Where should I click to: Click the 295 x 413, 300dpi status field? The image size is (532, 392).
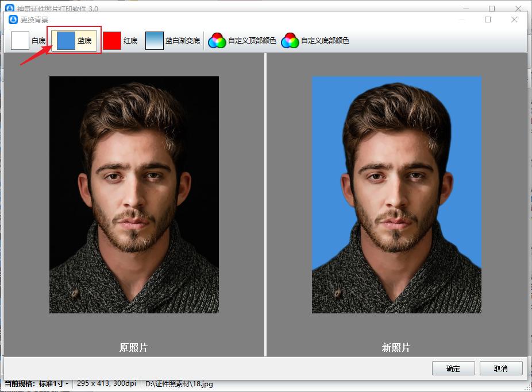[x=107, y=383]
